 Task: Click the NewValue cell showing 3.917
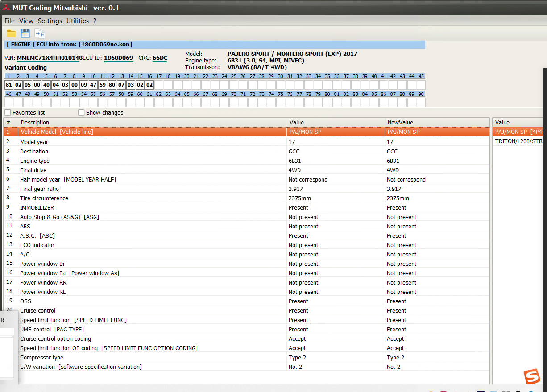(437, 189)
